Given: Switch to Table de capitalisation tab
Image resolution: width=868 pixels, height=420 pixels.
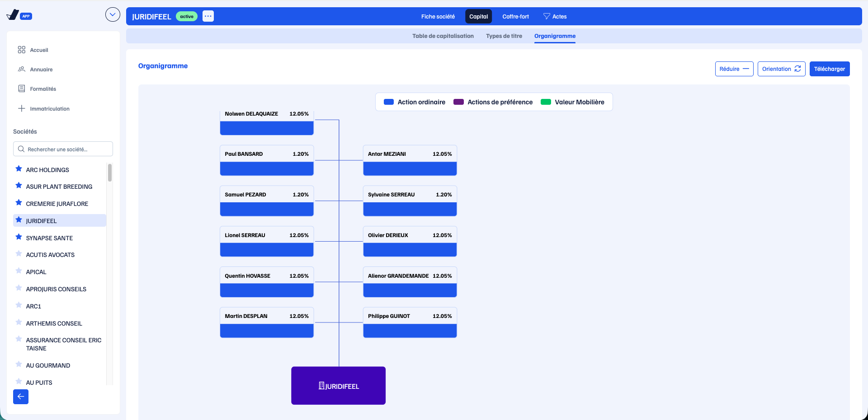Looking at the screenshot, I should tap(443, 36).
